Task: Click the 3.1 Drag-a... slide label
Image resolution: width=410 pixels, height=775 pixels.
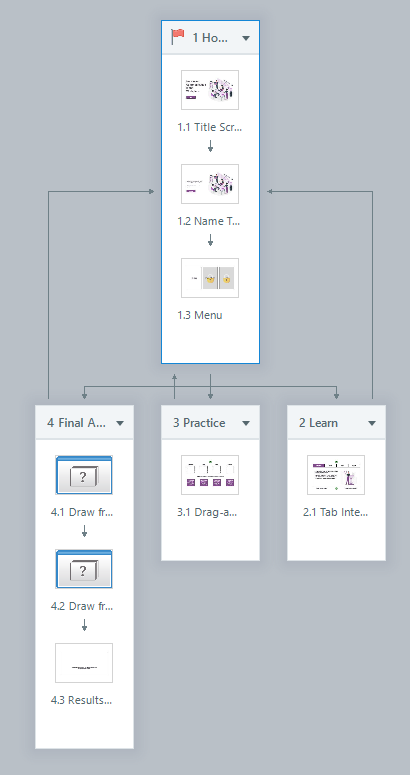Action: tap(207, 513)
